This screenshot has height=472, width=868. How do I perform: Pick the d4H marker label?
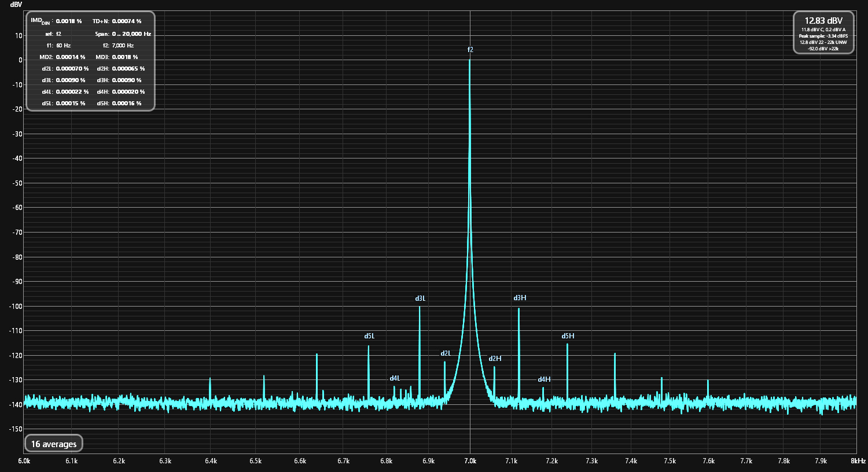click(544, 379)
